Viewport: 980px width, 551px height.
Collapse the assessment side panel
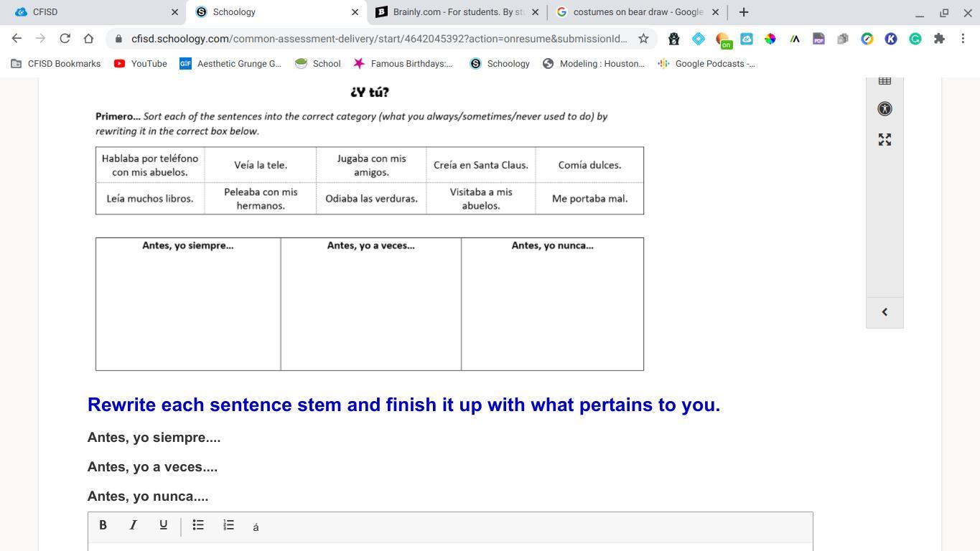(885, 312)
